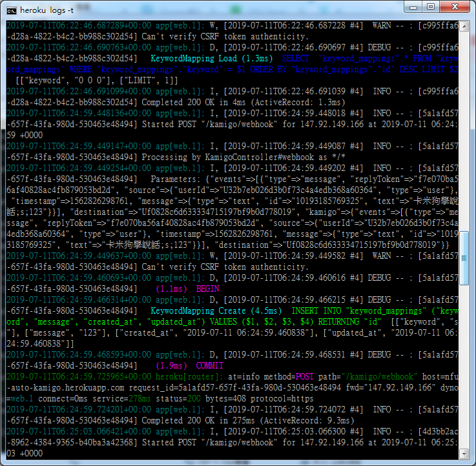Click 'VALUES ($1, $2, $3, $4)' text
This screenshot has height=466, width=476.
click(262, 321)
